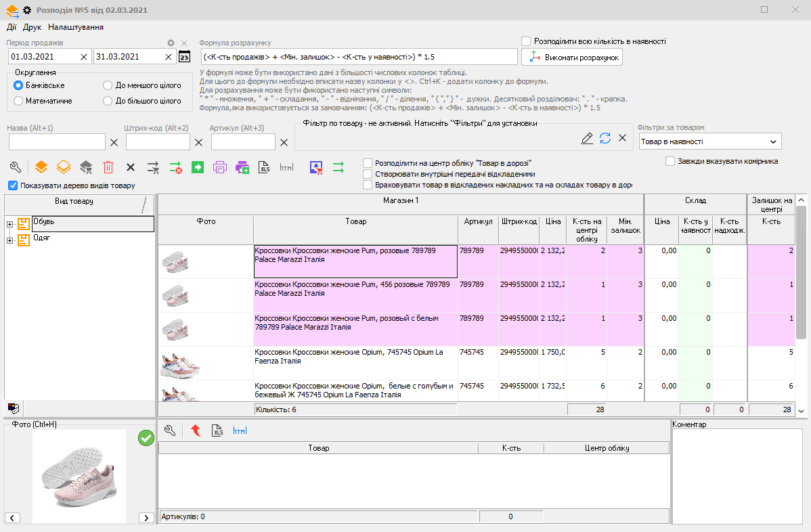The image size is (811, 532).
Task: Click the 'Назва' search input field
Action: click(57, 142)
